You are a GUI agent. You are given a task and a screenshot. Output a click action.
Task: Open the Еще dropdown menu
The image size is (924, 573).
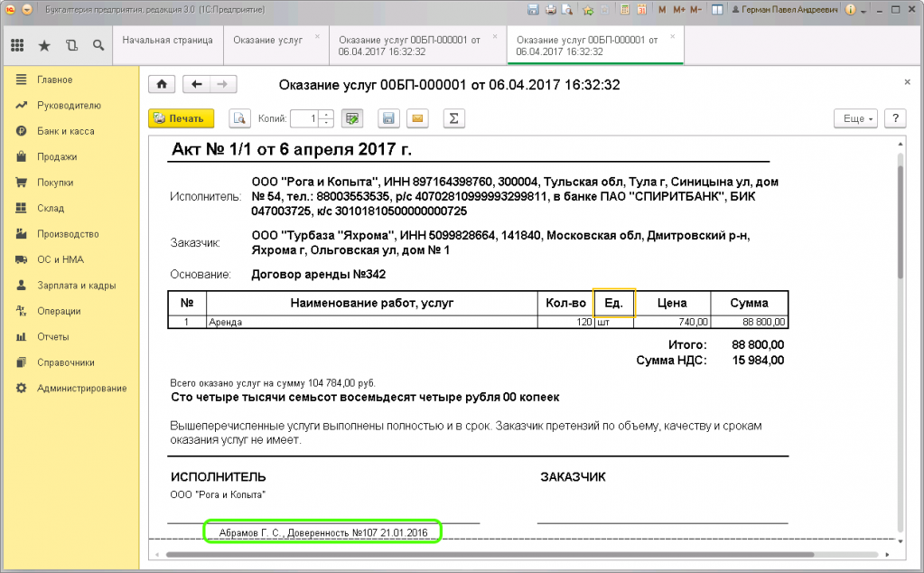pyautogui.click(x=855, y=118)
